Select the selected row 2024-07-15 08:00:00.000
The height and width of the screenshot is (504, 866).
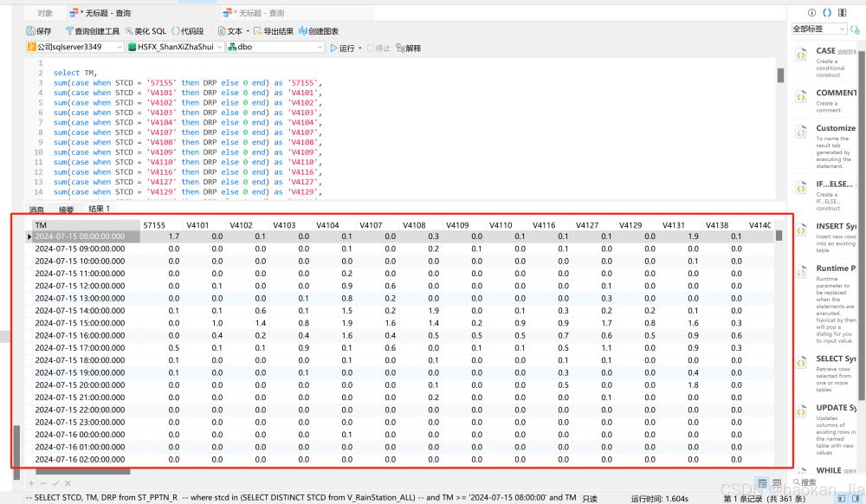point(398,236)
